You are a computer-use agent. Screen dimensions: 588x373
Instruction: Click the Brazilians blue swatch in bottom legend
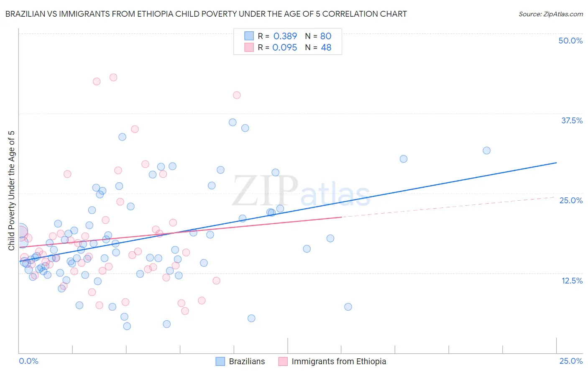point(220,361)
